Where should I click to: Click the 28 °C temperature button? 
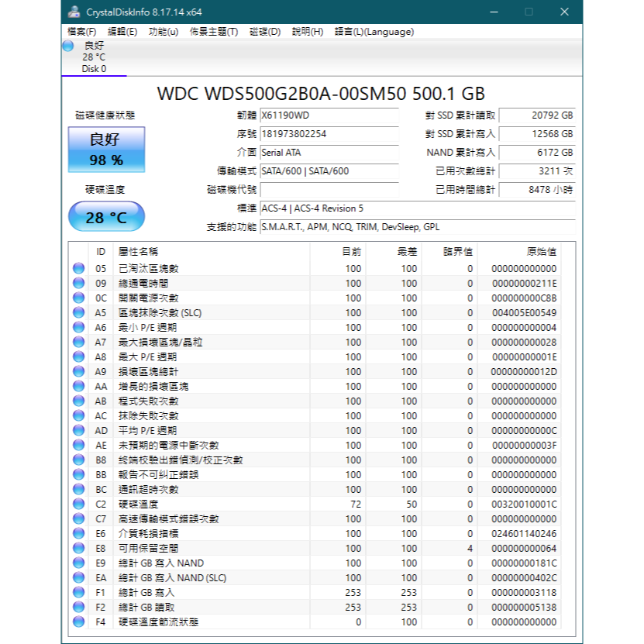(106, 216)
